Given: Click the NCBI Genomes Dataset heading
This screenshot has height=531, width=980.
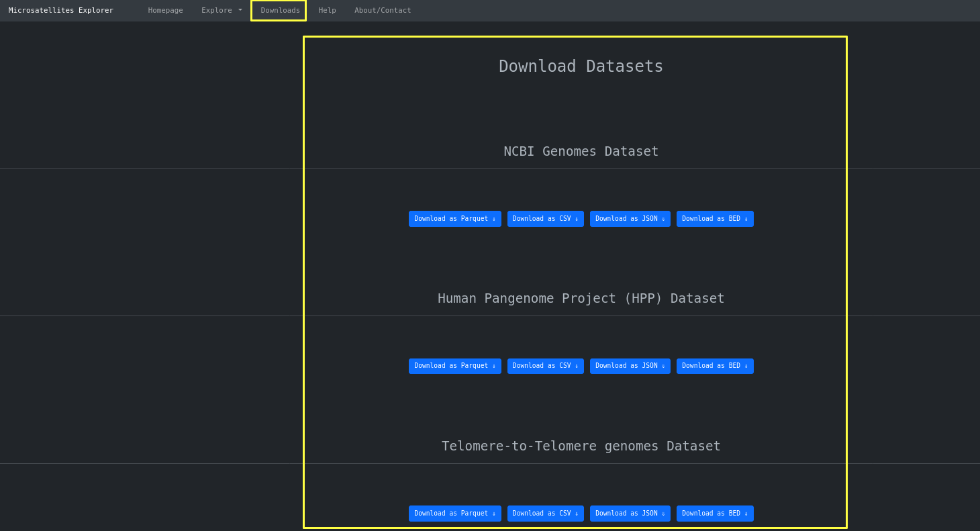Looking at the screenshot, I should pos(581,152).
